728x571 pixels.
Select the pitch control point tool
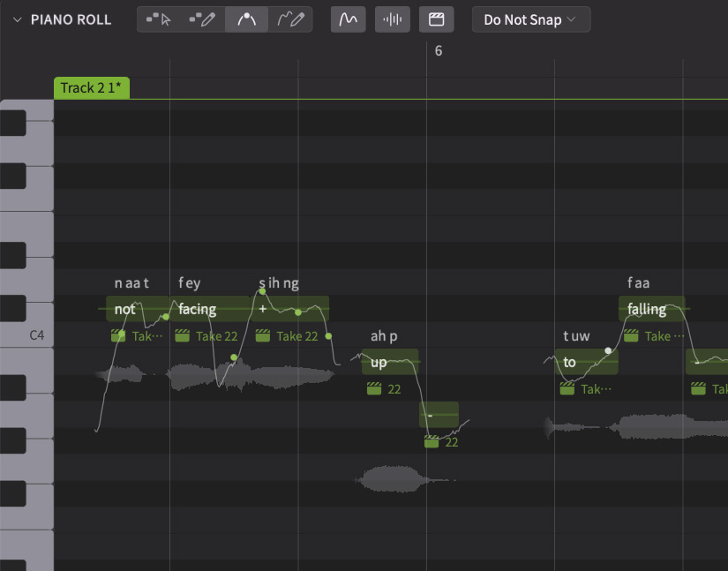(247, 19)
